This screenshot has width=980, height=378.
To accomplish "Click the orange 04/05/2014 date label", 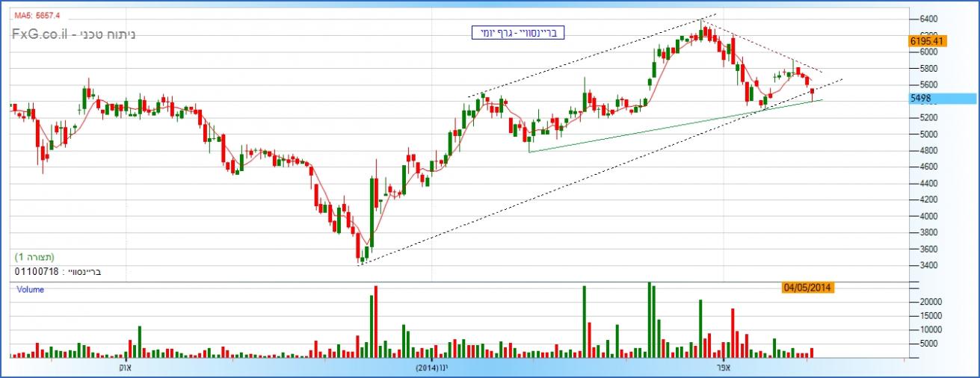I will (807, 287).
